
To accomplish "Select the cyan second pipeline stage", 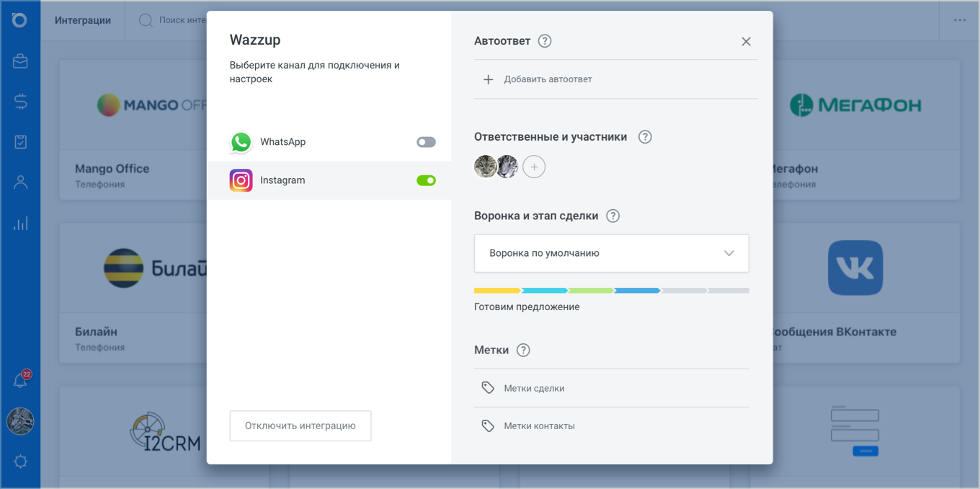I will [x=544, y=291].
